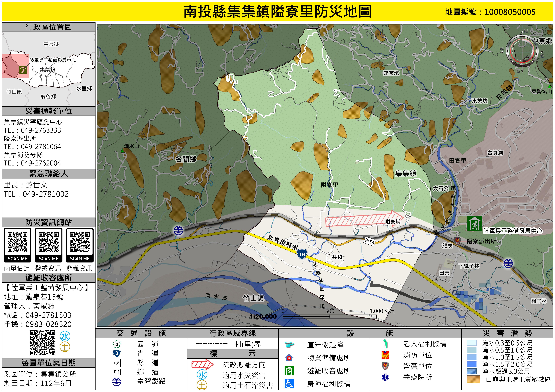This screenshot has height=392, width=555.
Task: Click the 國道 flower-shaped legend icon
Action: click(x=117, y=344)
